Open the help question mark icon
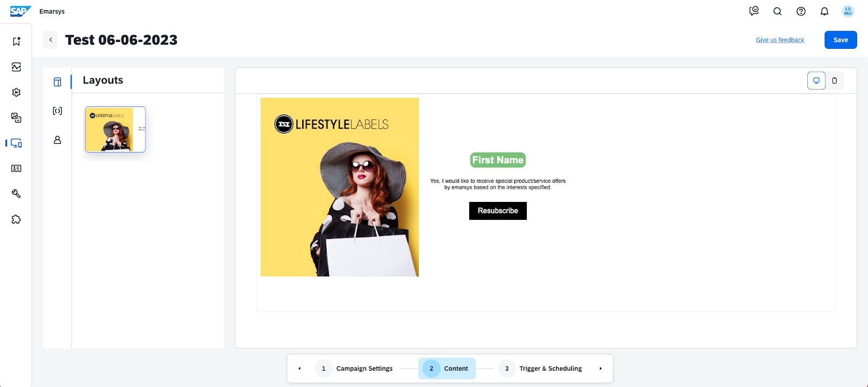The width and height of the screenshot is (868, 387). coord(801,11)
